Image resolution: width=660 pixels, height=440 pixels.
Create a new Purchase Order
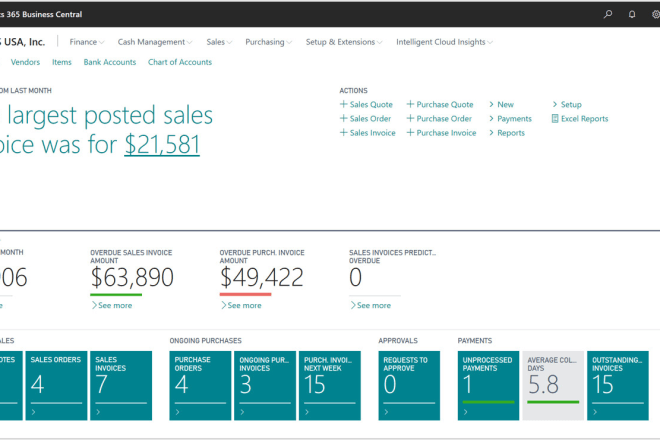tap(439, 118)
